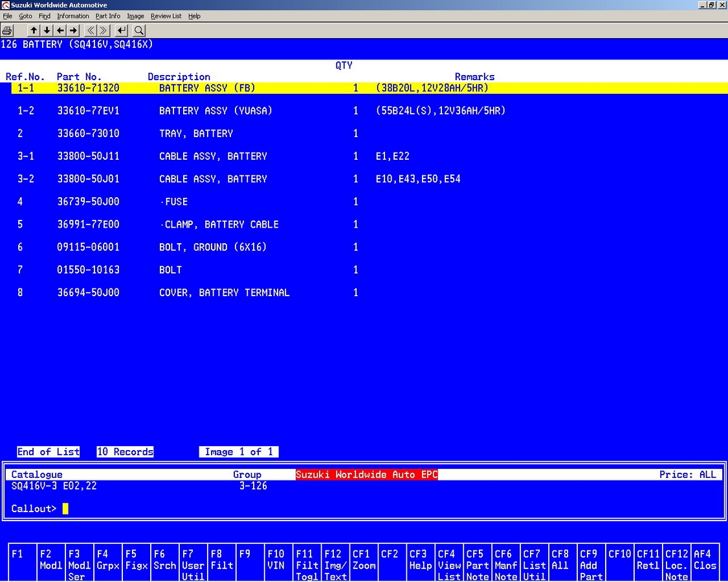Open the Find menu

pyautogui.click(x=45, y=16)
